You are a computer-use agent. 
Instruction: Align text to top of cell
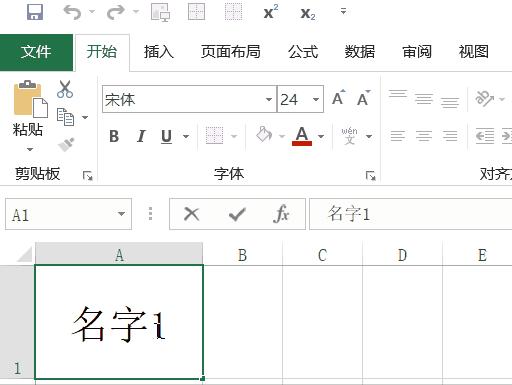398,95
